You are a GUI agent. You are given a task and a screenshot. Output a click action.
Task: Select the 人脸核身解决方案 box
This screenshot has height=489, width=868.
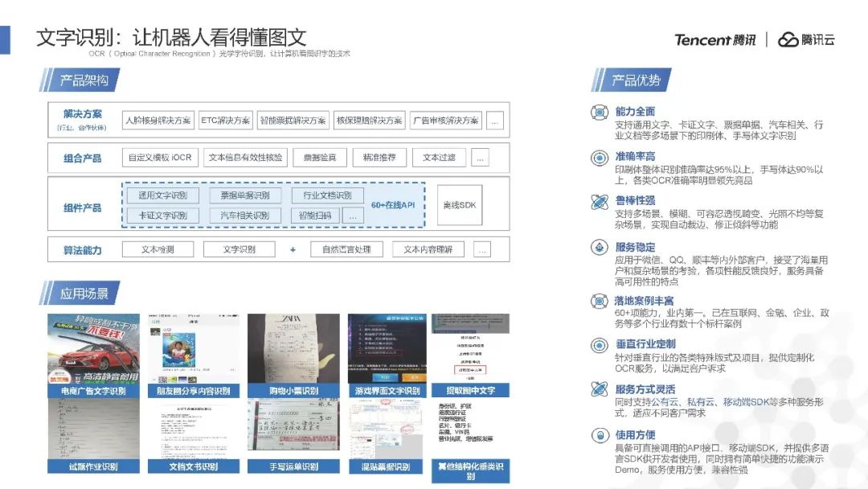(158, 120)
